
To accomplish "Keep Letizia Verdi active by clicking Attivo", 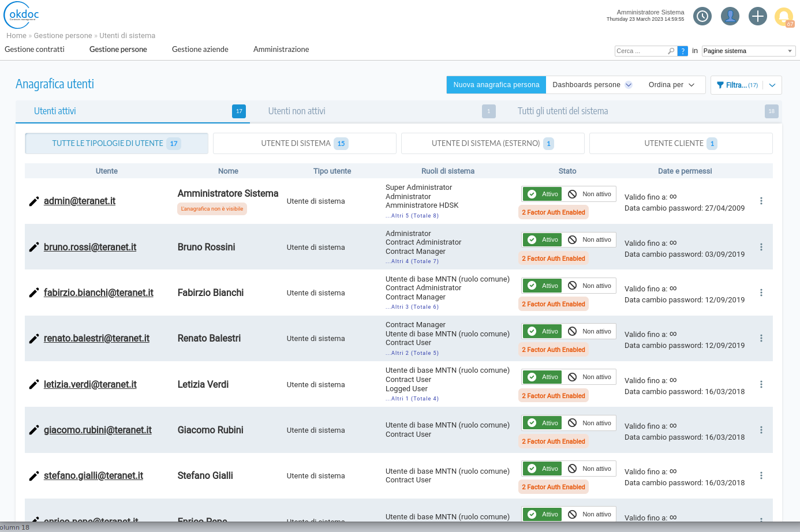I will (541, 377).
